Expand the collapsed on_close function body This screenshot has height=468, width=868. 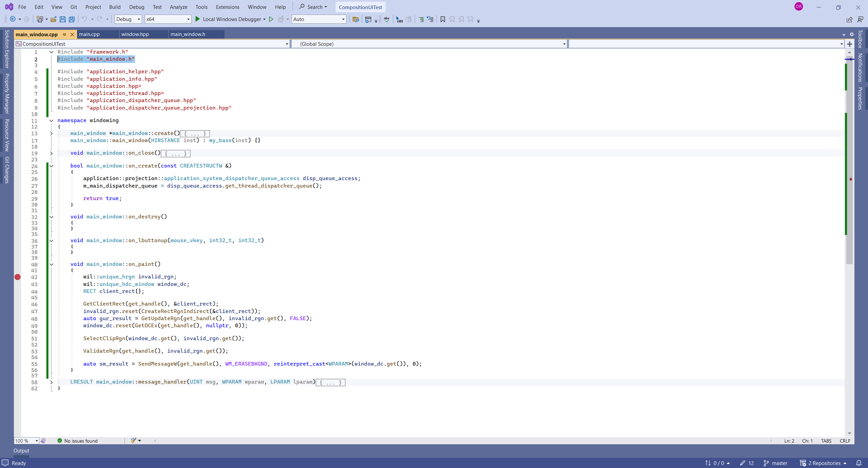pyautogui.click(x=51, y=153)
